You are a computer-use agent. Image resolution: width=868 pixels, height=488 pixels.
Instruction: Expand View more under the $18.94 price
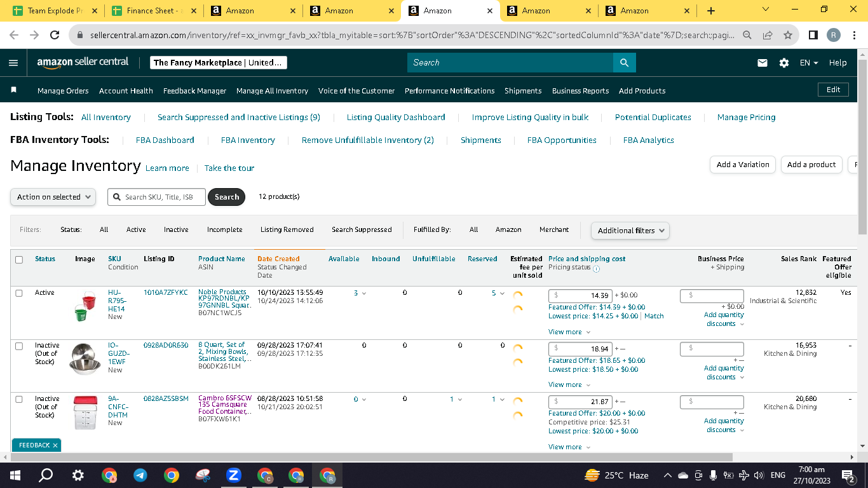(569, 384)
